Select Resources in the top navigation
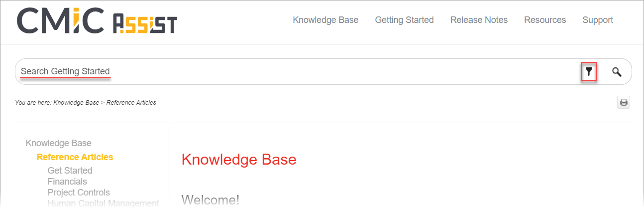644x209 pixels. 545,20
